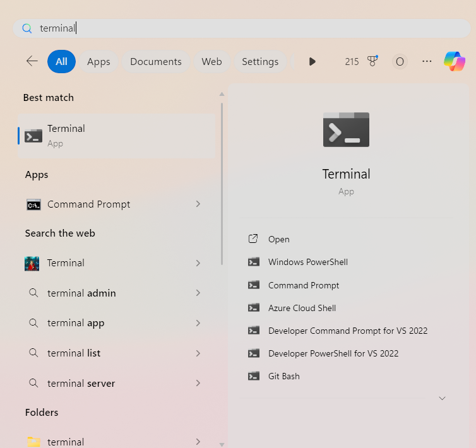Expand terminal admin suggestion chevron
This screenshot has width=476, height=448.
[198, 293]
